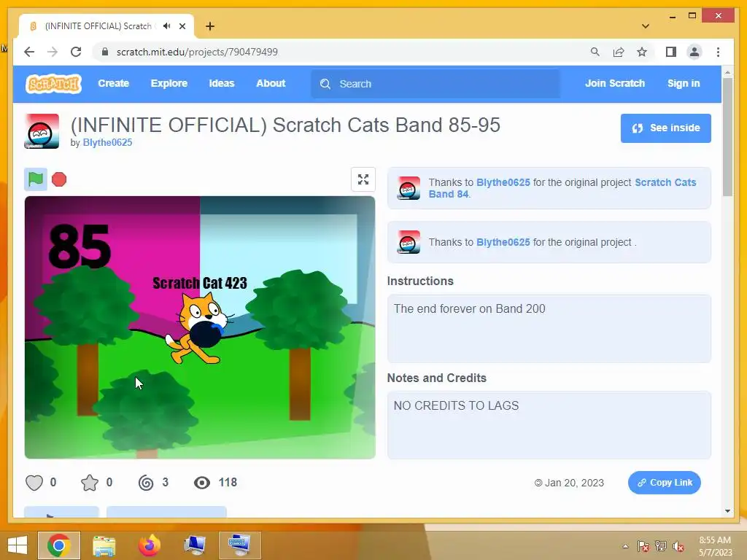Show hidden system tray icons
The width and height of the screenshot is (747, 560).
[x=625, y=546]
